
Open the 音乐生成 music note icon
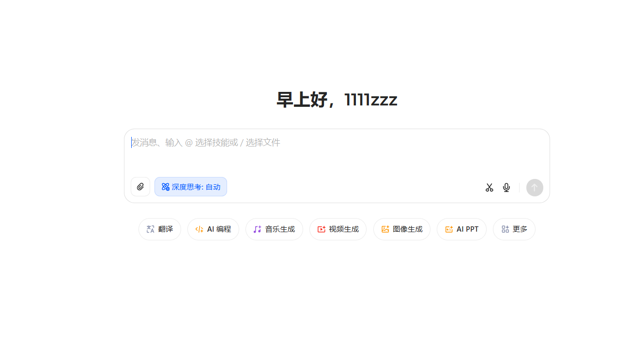pos(257,229)
